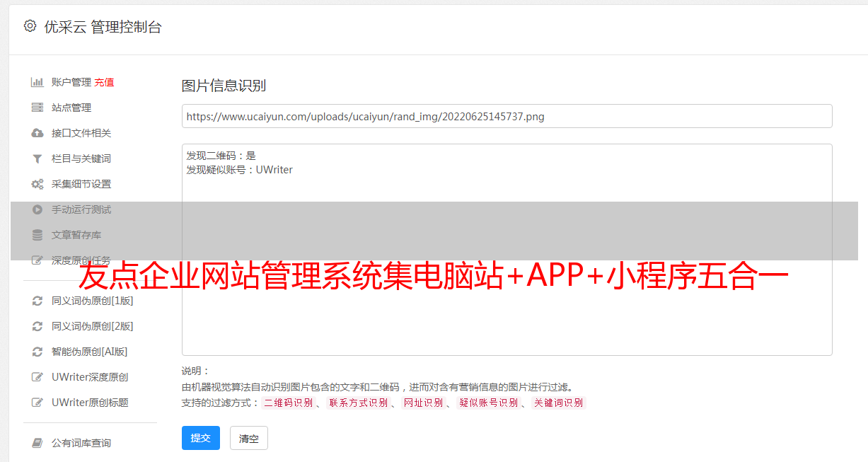
Task: Open 文章暂存库 menu item
Action: [76, 235]
